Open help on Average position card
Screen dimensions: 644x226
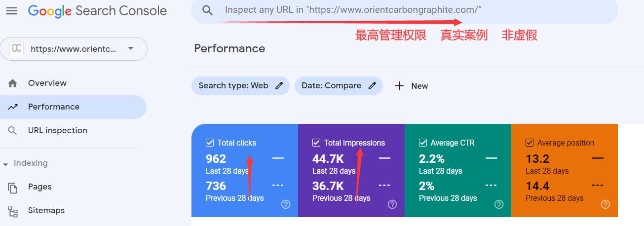point(606,204)
